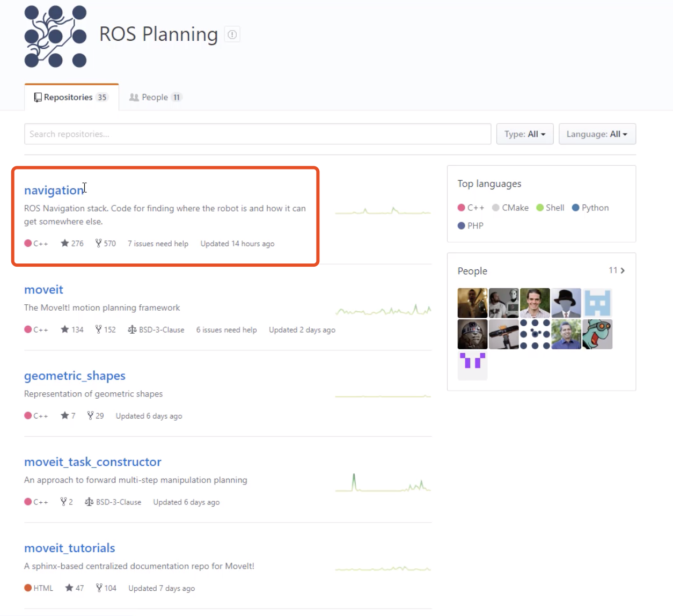673x616 pixels.
Task: Click fork count 2 on moveit_task_constructor
Action: tap(67, 502)
